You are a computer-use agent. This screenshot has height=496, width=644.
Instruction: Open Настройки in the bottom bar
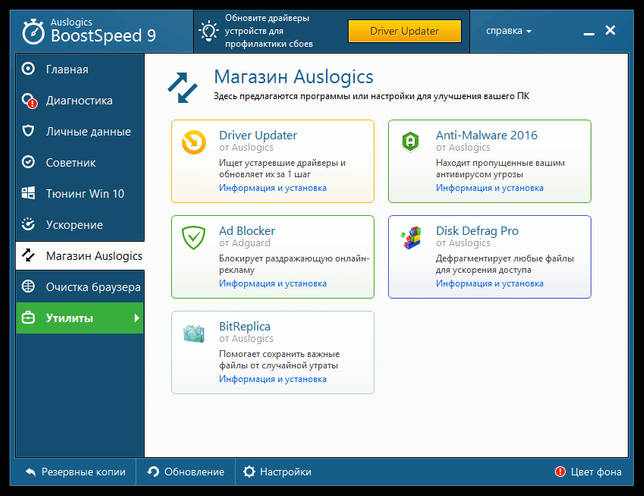277,472
